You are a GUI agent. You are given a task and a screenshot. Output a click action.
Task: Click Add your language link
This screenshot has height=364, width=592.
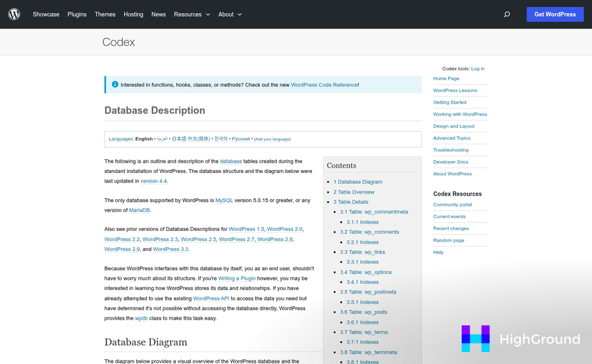click(272, 139)
